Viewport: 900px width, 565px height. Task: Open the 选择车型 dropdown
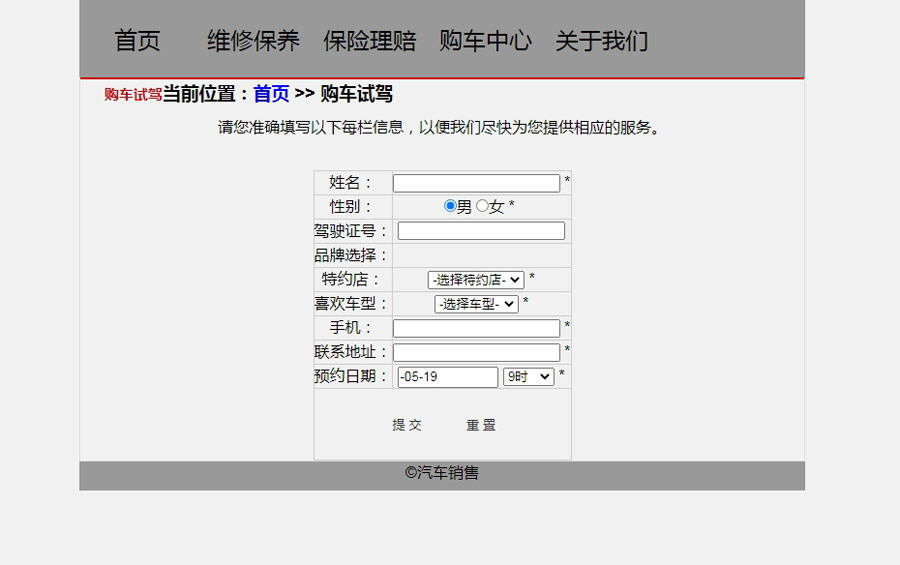476,304
